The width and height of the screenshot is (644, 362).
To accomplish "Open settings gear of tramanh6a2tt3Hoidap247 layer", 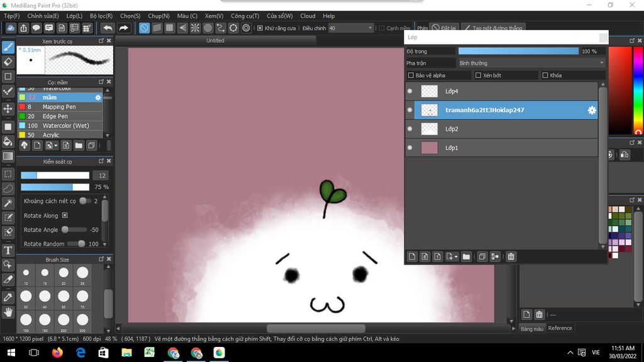I will 592,110.
